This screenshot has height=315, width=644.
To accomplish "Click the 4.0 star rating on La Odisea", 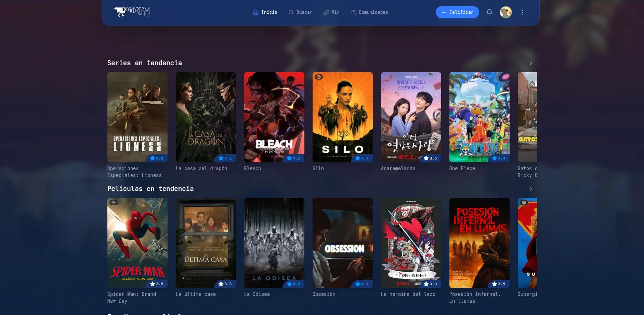I will (x=294, y=284).
